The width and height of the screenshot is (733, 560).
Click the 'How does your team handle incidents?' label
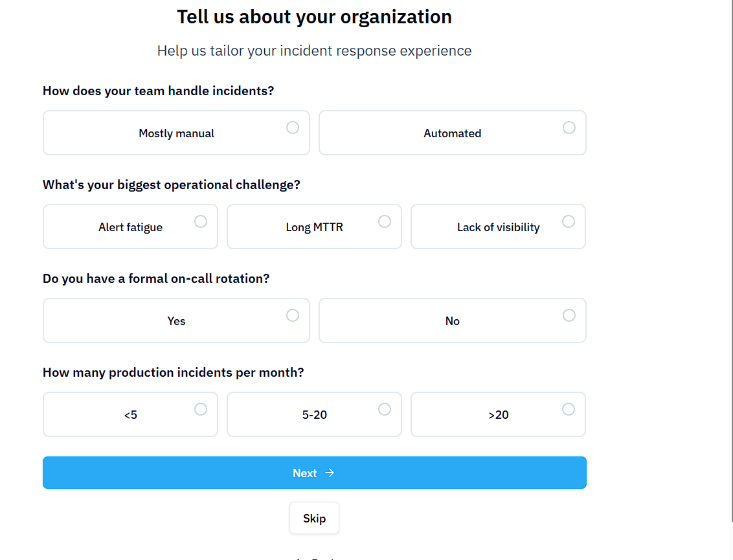point(158,91)
